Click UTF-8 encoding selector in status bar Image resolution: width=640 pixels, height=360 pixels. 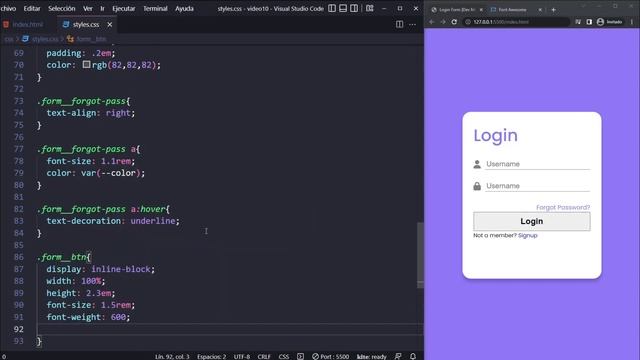click(242, 356)
